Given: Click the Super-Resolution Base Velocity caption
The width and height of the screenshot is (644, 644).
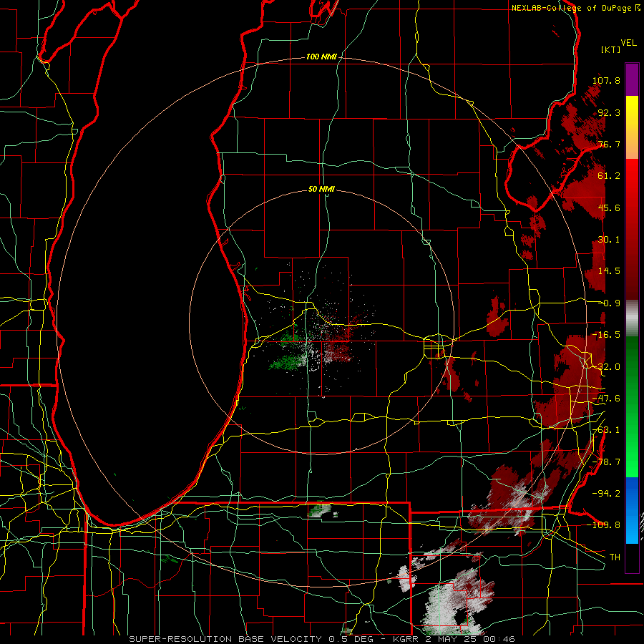Looking at the screenshot, I should [x=321, y=639].
